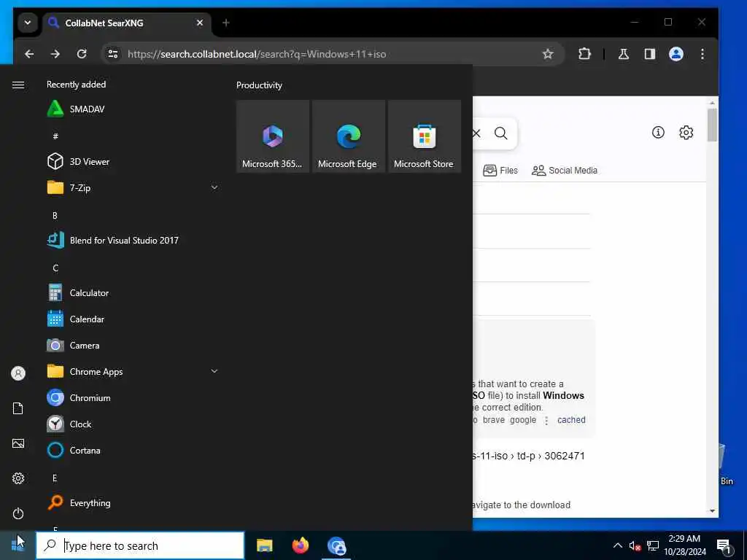
Task: Open the browser three-dot menu
Action: 703,54
